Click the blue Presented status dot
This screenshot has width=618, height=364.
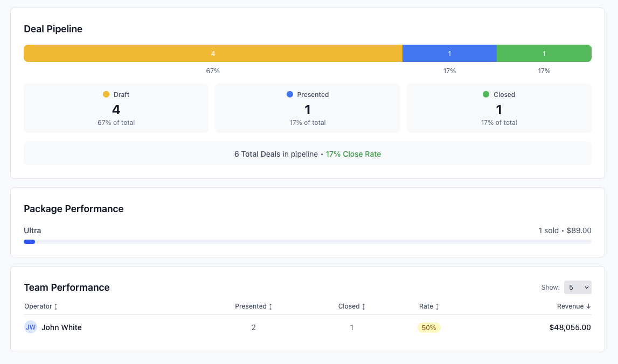point(289,94)
